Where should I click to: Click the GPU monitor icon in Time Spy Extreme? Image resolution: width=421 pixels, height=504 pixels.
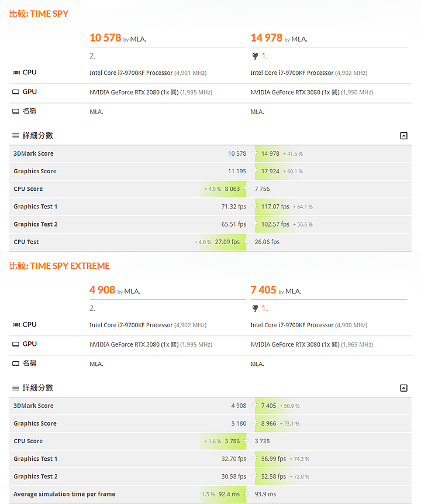point(16,344)
